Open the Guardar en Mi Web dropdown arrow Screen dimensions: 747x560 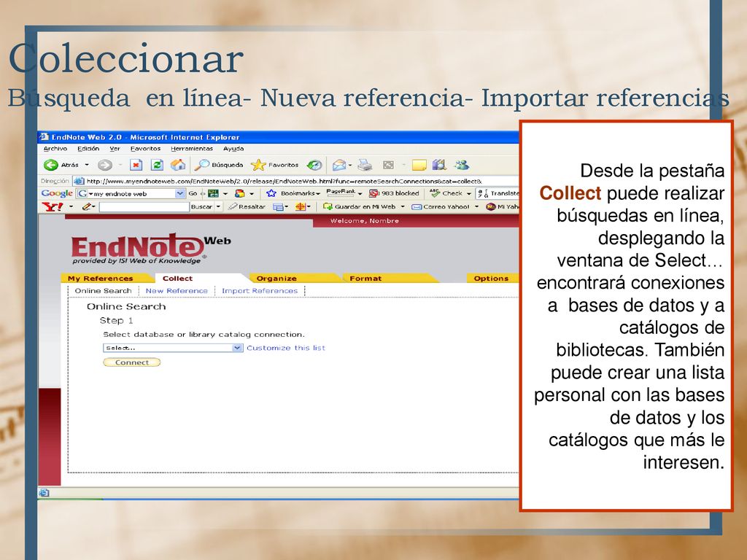pos(403,206)
